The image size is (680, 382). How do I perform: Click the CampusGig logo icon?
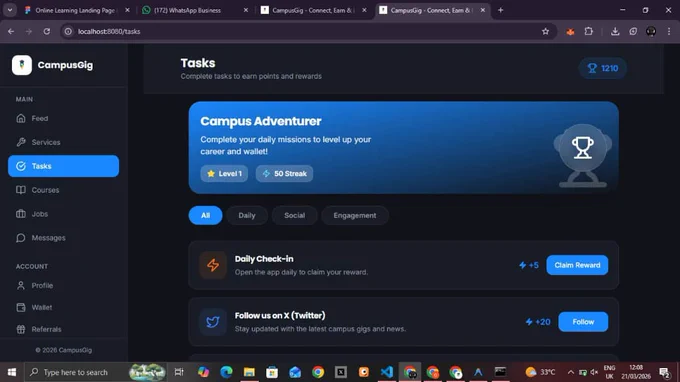tap(22, 65)
